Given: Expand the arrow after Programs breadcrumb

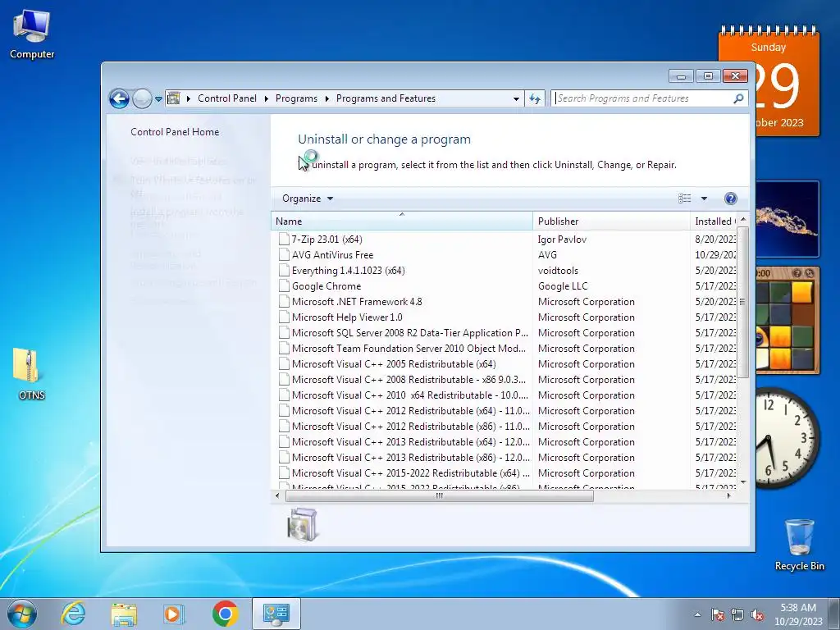Looking at the screenshot, I should click(x=326, y=98).
